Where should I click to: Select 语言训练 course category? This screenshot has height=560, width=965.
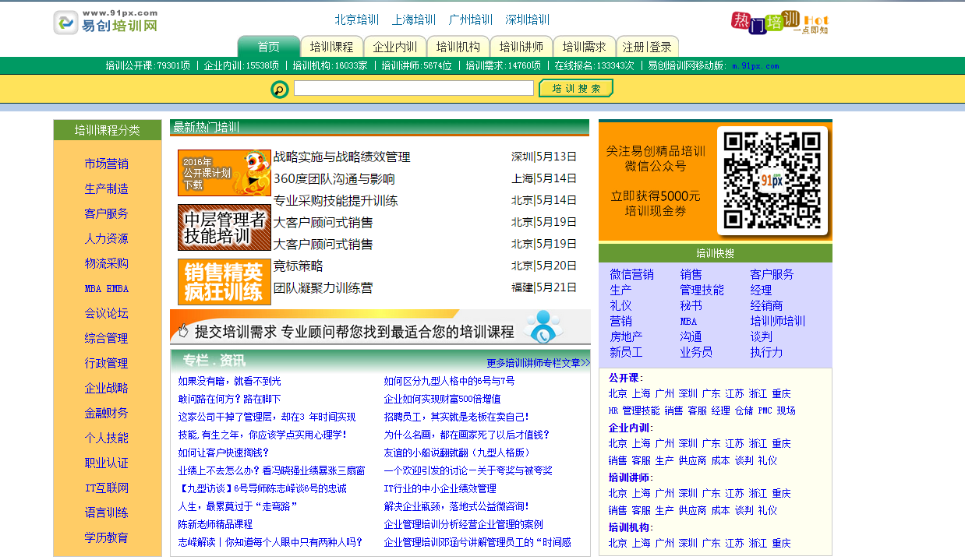click(107, 512)
